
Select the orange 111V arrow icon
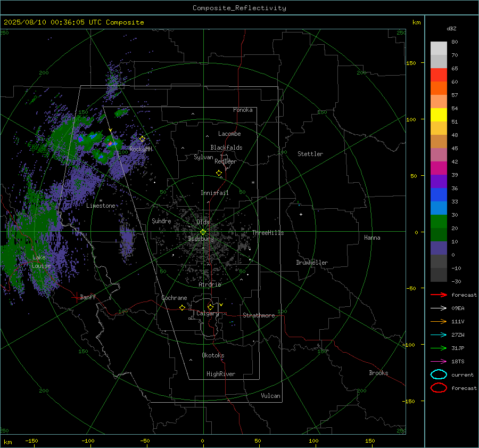439,321
